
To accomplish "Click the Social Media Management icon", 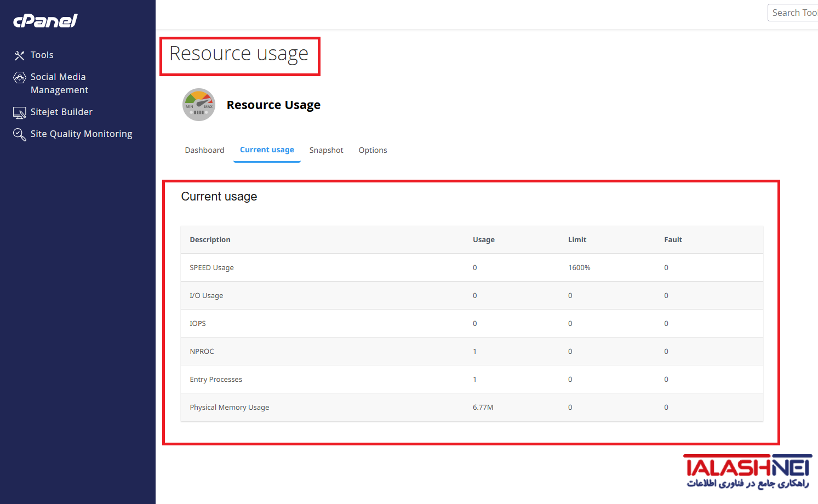I will [x=19, y=77].
